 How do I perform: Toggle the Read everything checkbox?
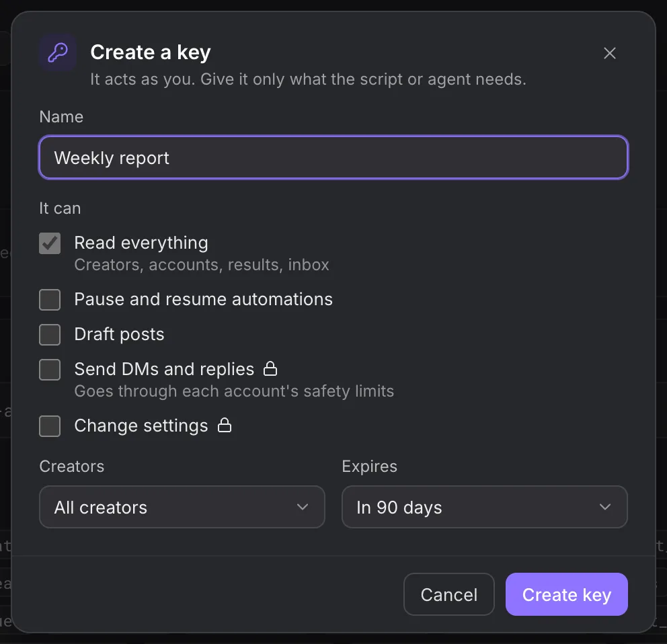click(x=50, y=243)
